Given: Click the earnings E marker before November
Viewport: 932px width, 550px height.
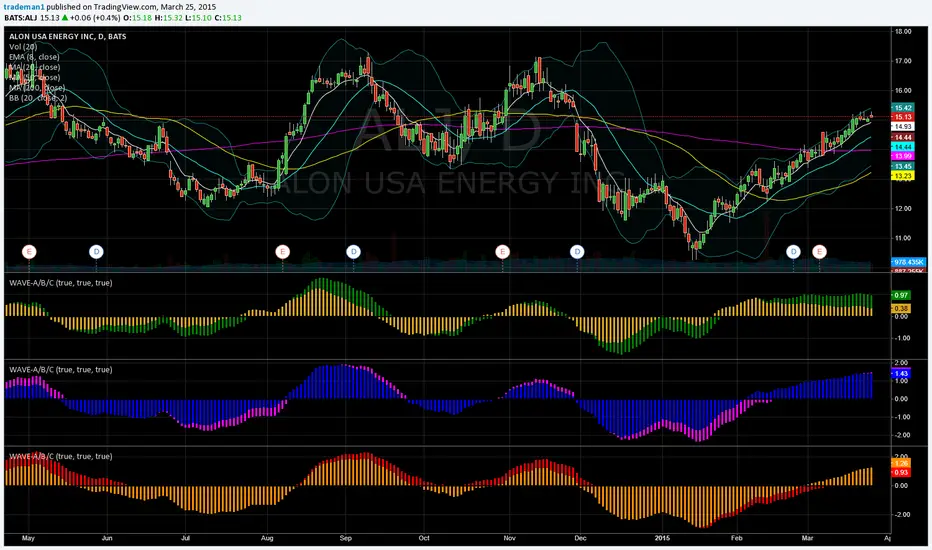Looking at the screenshot, I should 503,252.
